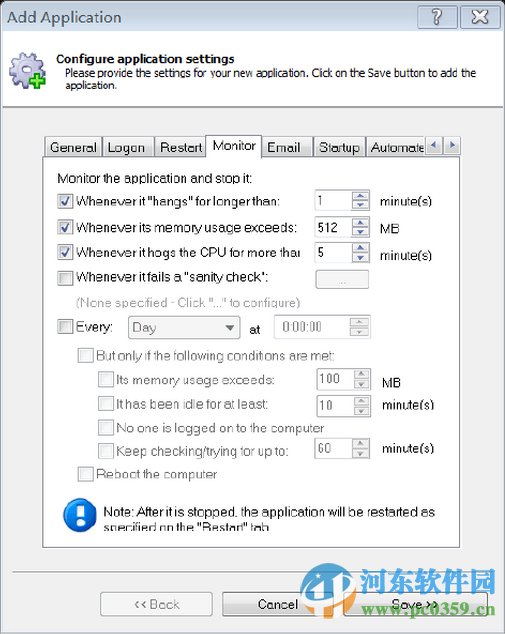The height and width of the screenshot is (634, 505).
Task: Increase the keep checking 60 minutes spinner
Action: 360,444
